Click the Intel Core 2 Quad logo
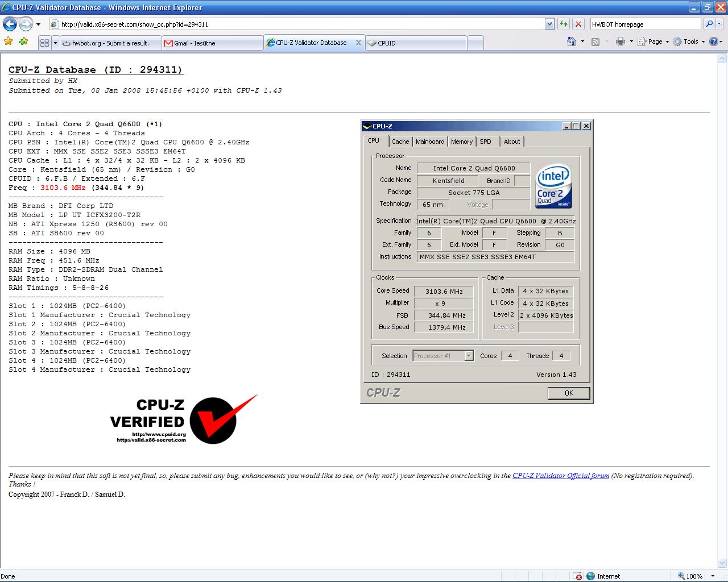Image resolution: width=728 pixels, height=582 pixels. coord(554,186)
